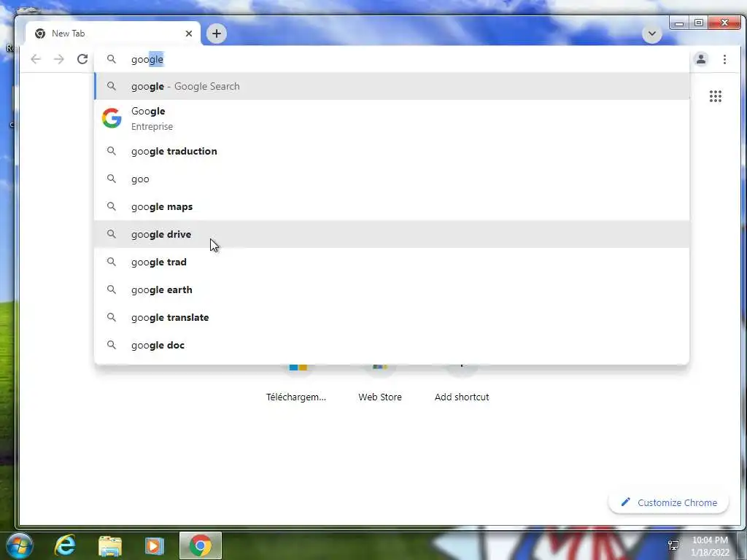Launch Internet Explorer from the taskbar
Viewport: 747px width, 560px height.
click(65, 545)
